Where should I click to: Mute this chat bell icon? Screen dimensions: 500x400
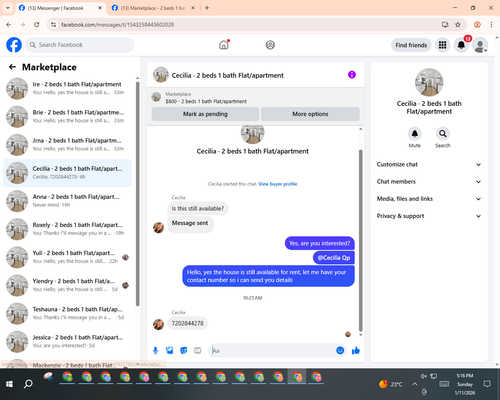click(x=415, y=134)
